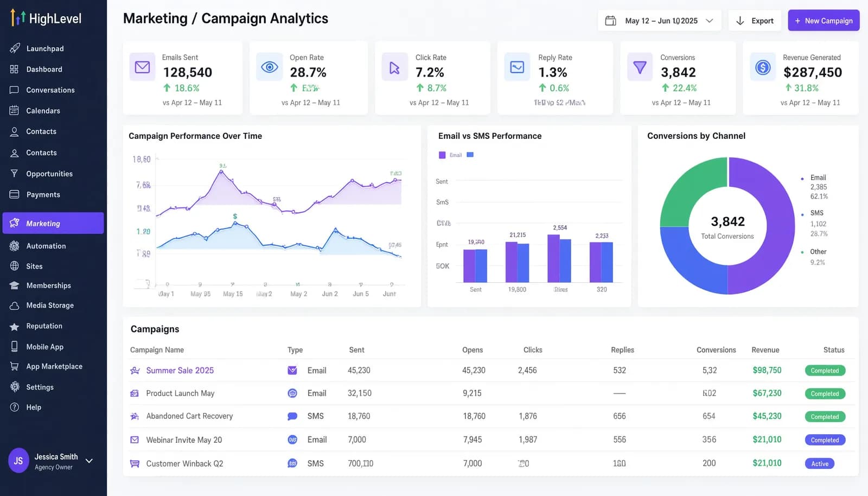This screenshot has width=868, height=496.
Task: Click the Opportunities funnel icon
Action: (x=15, y=173)
